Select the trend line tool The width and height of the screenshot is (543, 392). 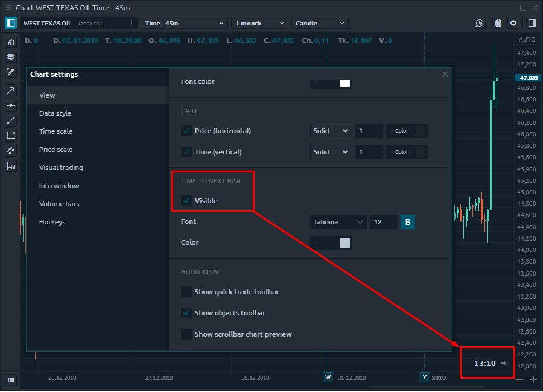click(x=11, y=121)
